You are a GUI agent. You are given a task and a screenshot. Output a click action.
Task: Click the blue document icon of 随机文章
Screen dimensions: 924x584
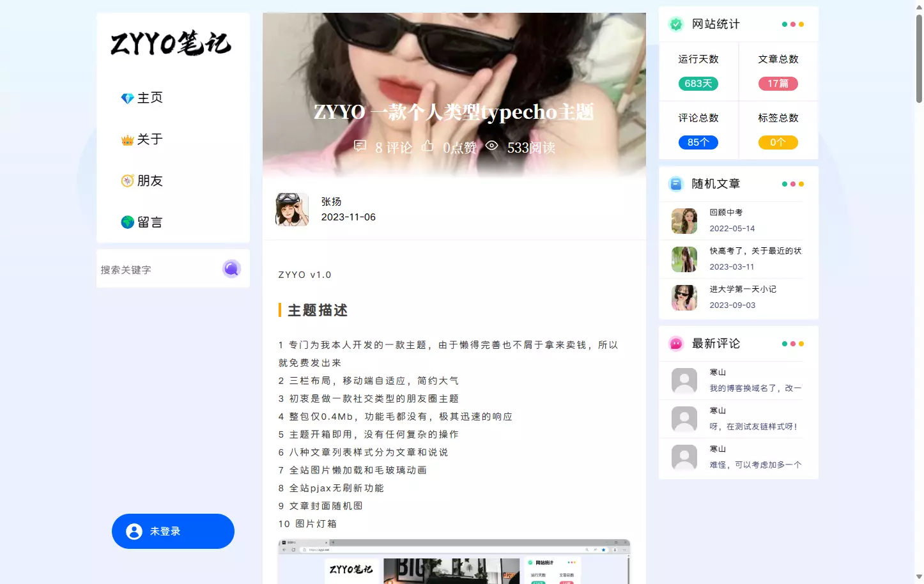[x=676, y=184]
